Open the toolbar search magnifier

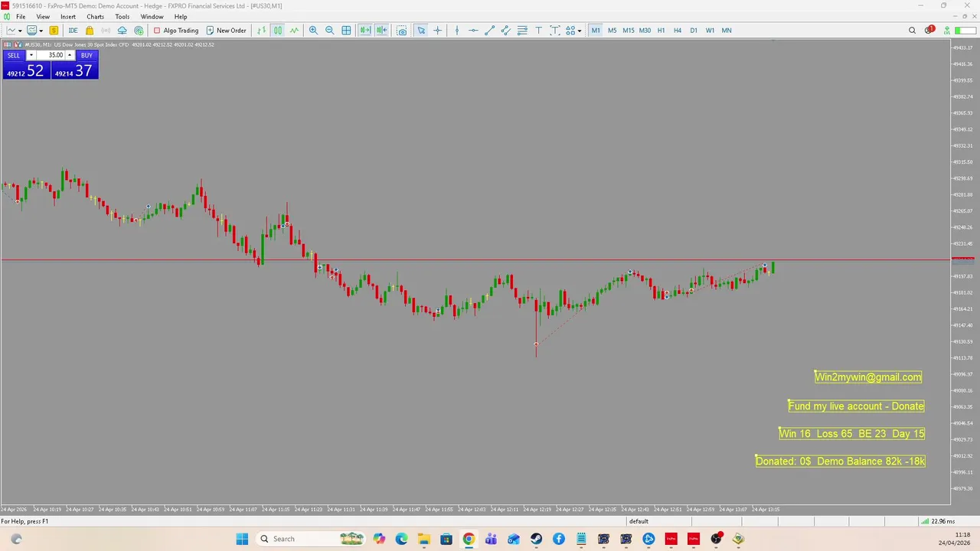912,31
